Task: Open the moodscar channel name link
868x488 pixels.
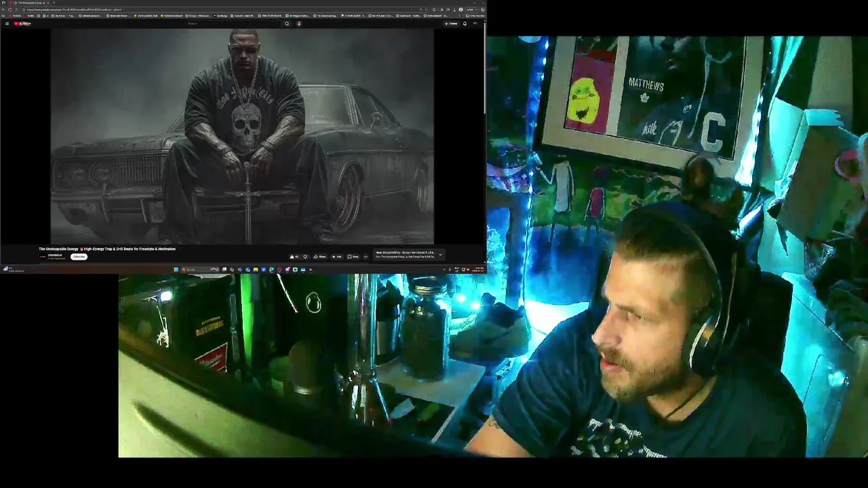Action: point(55,255)
